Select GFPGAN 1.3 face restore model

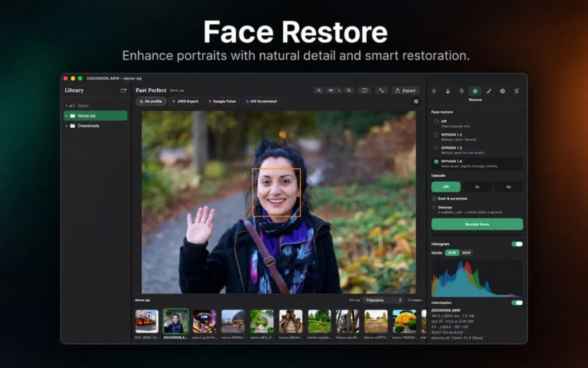click(x=436, y=148)
